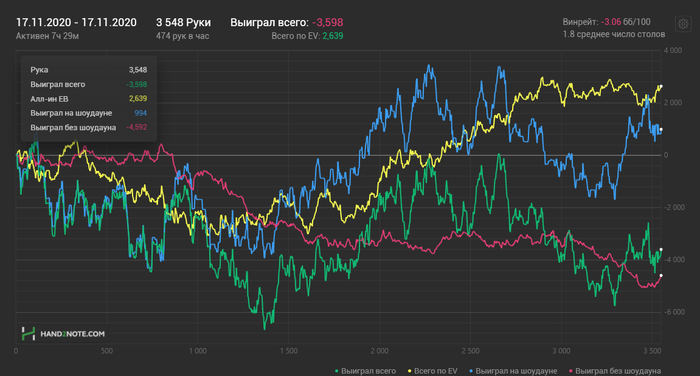
Task: Click total won value -3,598 header
Action: 328,22
